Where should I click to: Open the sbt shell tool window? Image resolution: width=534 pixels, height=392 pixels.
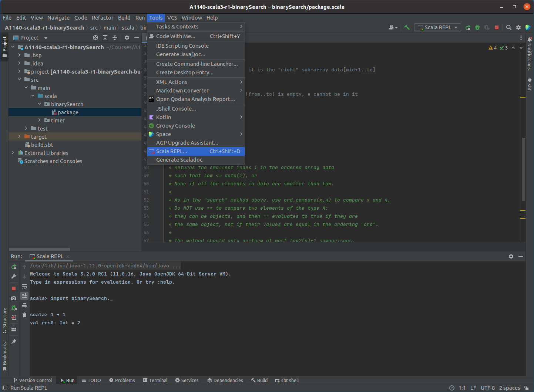287,380
